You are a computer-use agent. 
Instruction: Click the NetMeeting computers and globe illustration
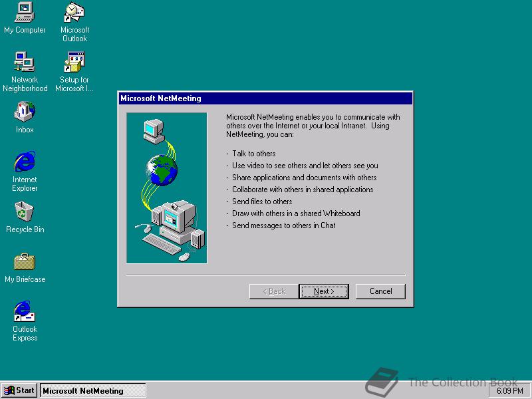(x=167, y=188)
